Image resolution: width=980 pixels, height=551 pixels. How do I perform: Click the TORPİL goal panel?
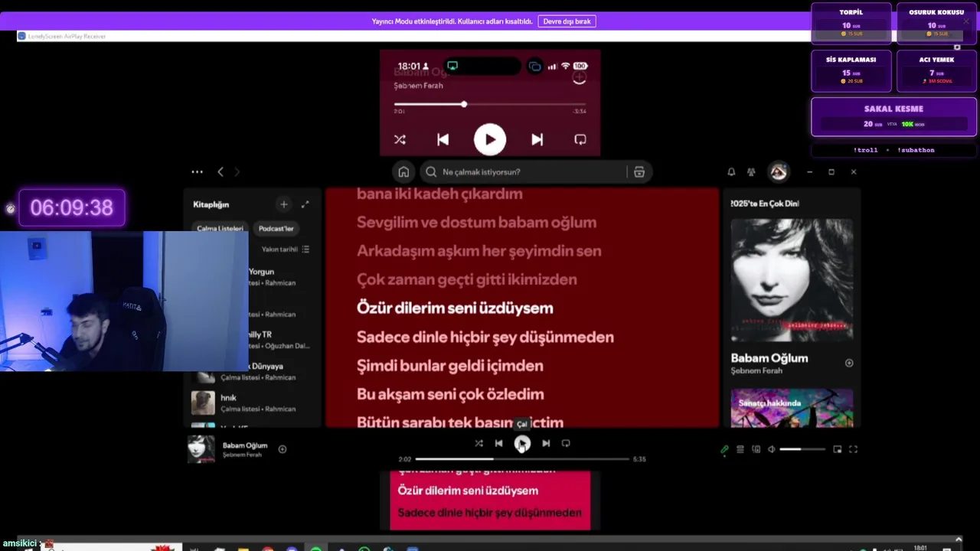[851, 24]
